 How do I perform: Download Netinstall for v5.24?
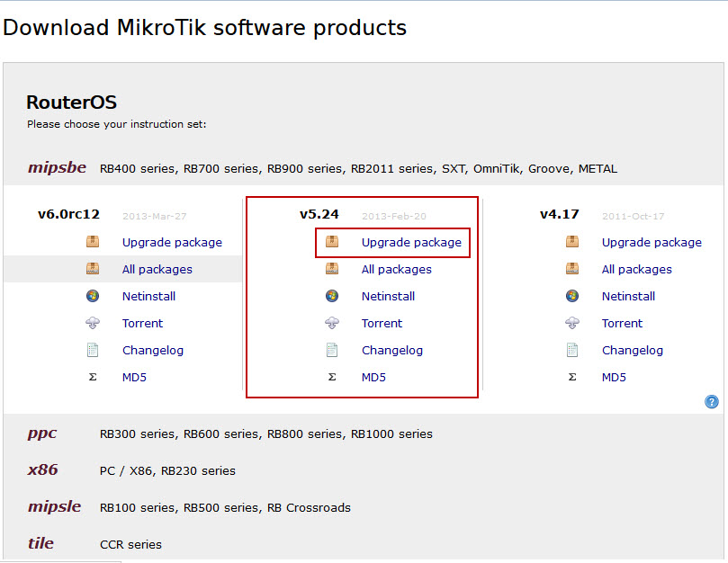pos(388,296)
